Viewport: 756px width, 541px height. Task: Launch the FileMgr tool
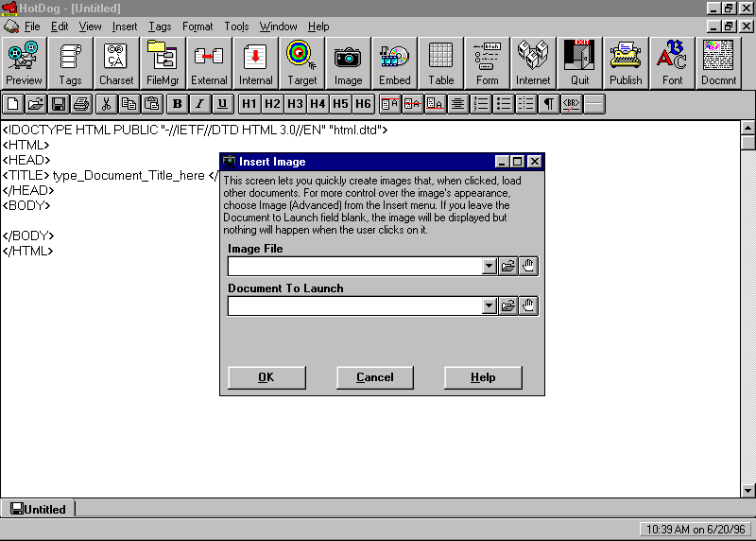coord(163,63)
